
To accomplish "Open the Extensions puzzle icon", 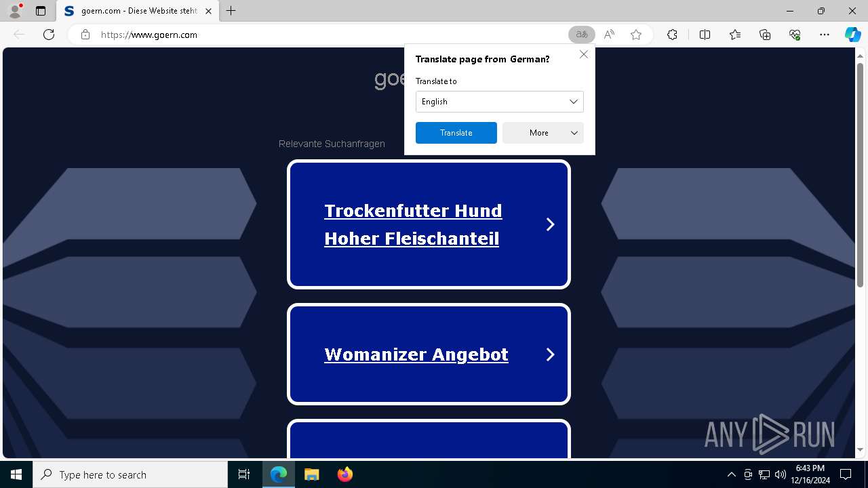I will pos(672,35).
